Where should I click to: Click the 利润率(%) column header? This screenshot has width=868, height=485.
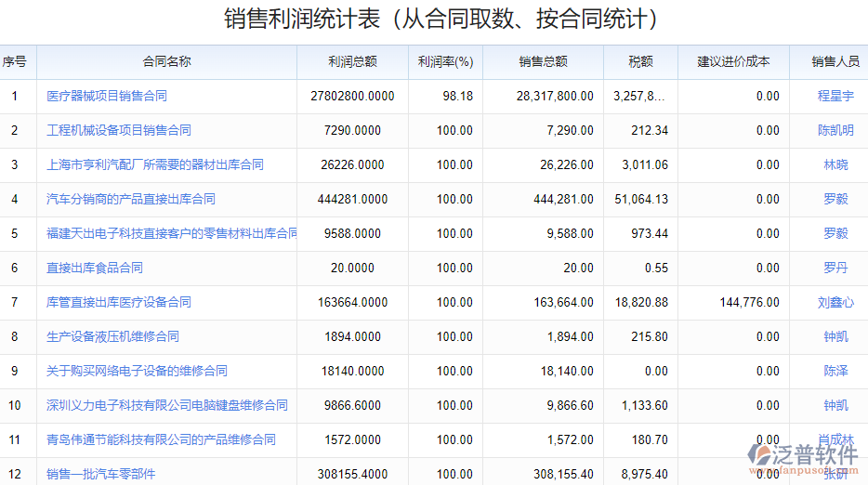tap(445, 62)
